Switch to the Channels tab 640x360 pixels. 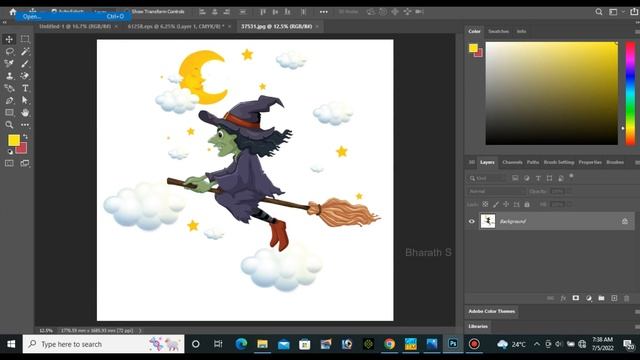click(x=512, y=162)
